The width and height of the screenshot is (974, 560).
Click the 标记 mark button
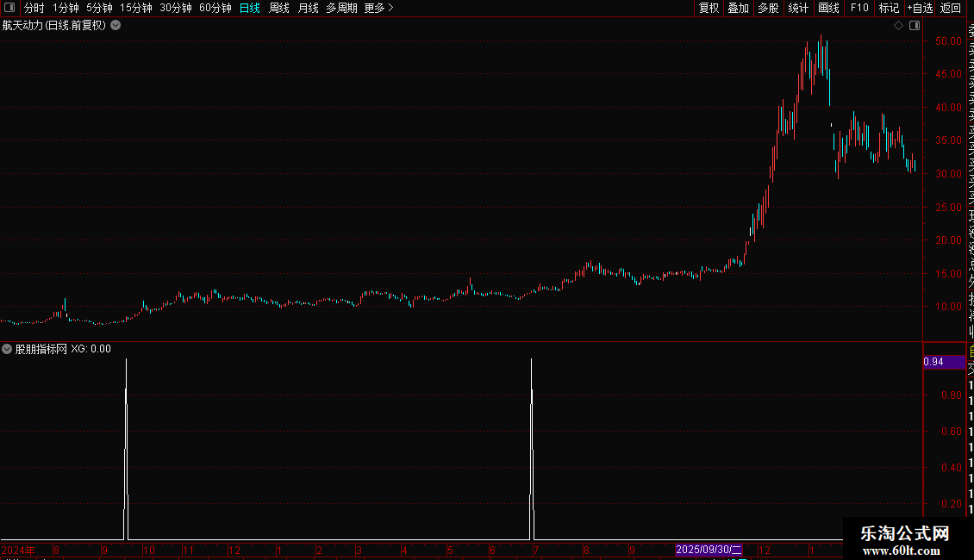tap(889, 8)
